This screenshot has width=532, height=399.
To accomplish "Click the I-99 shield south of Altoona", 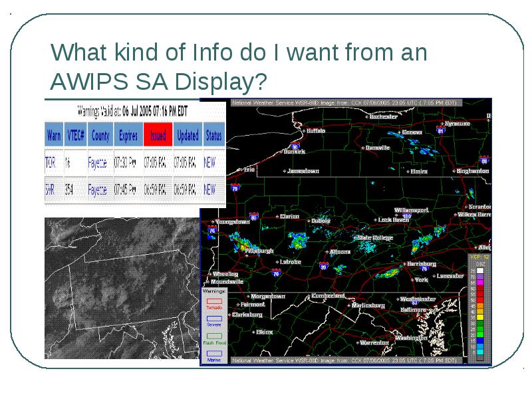I will pos(323,266).
